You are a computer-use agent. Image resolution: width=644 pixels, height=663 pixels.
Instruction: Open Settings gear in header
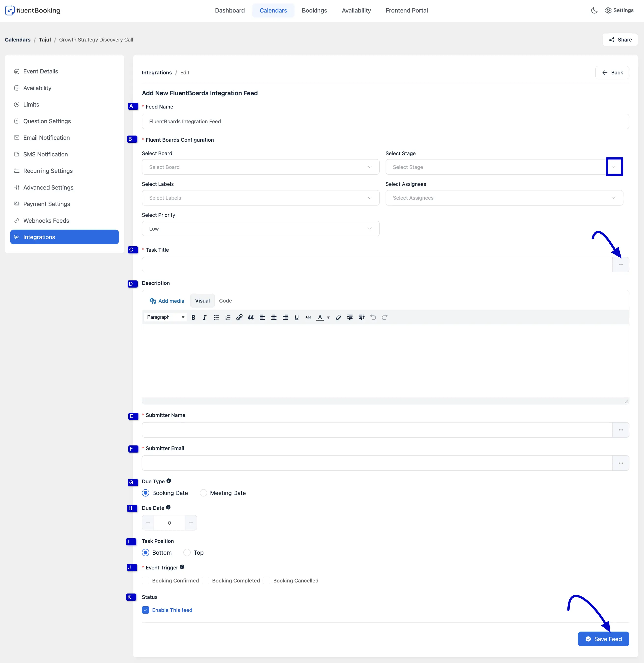click(x=619, y=11)
